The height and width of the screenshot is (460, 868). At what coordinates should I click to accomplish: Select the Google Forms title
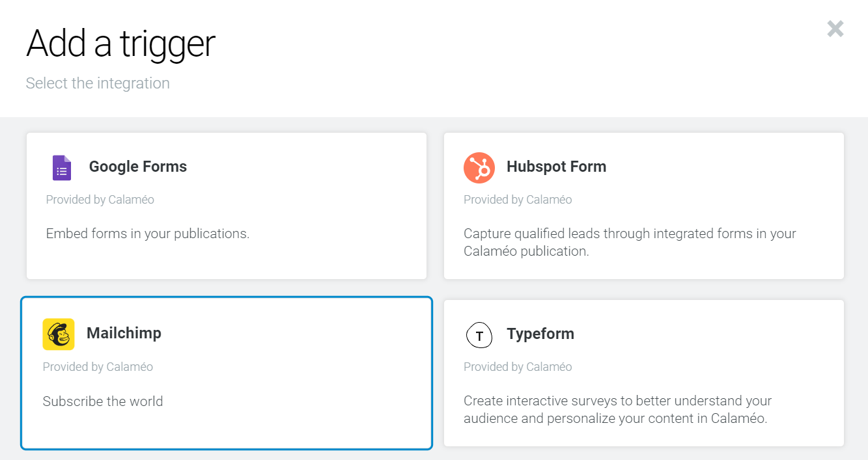click(138, 167)
